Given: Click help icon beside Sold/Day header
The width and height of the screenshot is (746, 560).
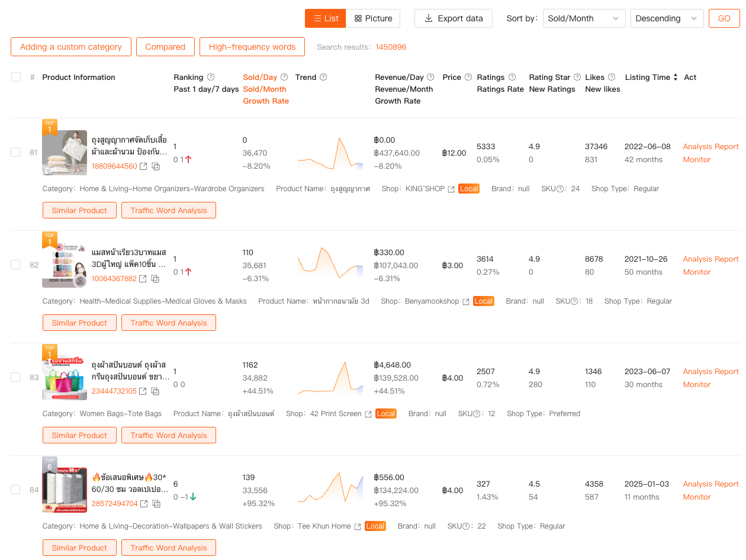Looking at the screenshot, I should pyautogui.click(x=284, y=78).
